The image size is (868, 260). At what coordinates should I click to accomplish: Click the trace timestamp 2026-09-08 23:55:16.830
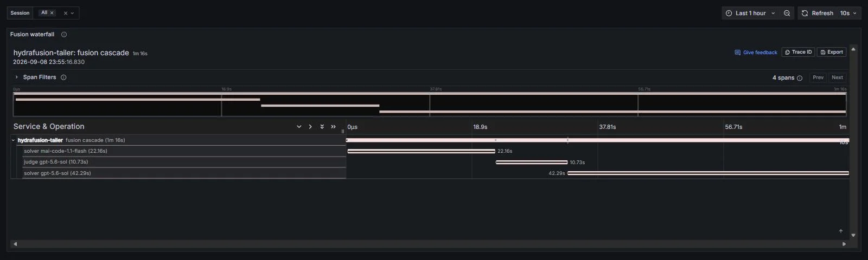point(49,62)
